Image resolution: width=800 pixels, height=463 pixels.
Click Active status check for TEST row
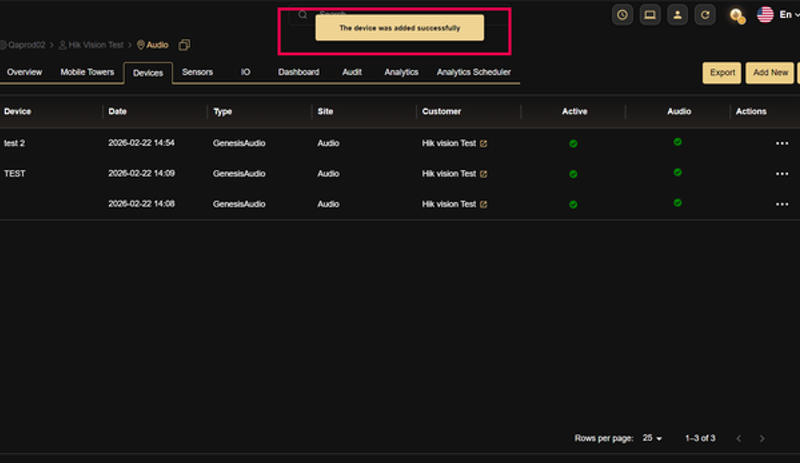pos(573,174)
